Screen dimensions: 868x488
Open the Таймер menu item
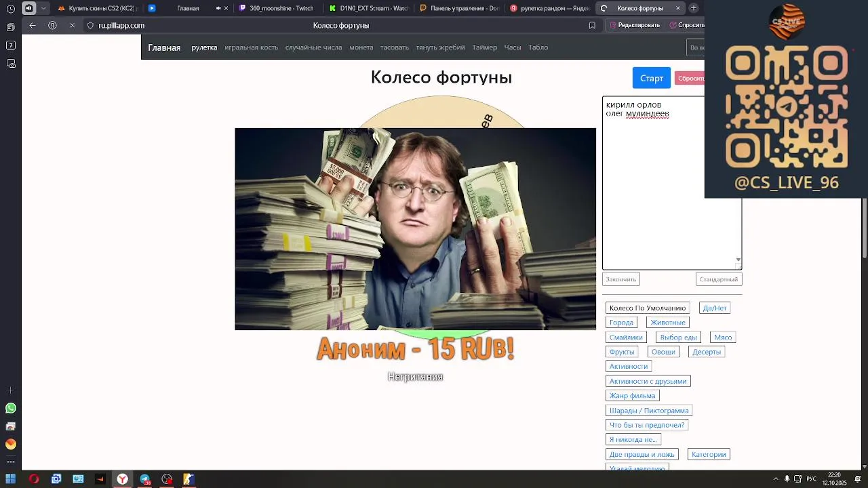coord(485,47)
